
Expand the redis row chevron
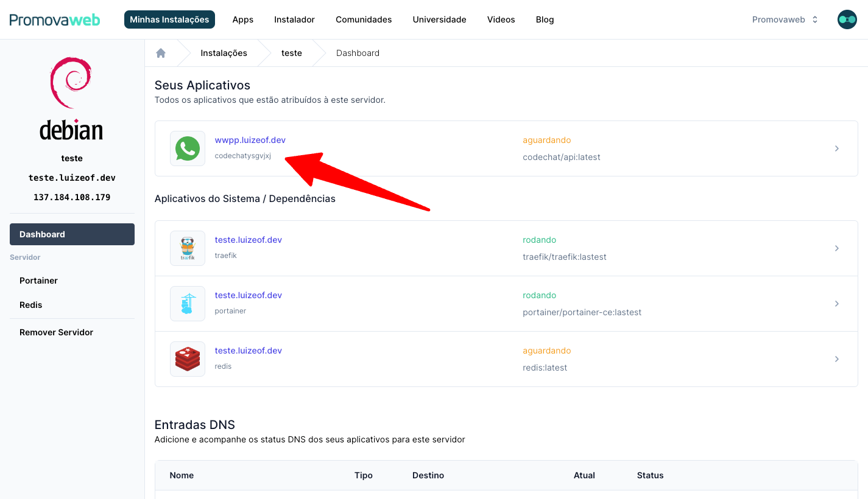pos(837,359)
